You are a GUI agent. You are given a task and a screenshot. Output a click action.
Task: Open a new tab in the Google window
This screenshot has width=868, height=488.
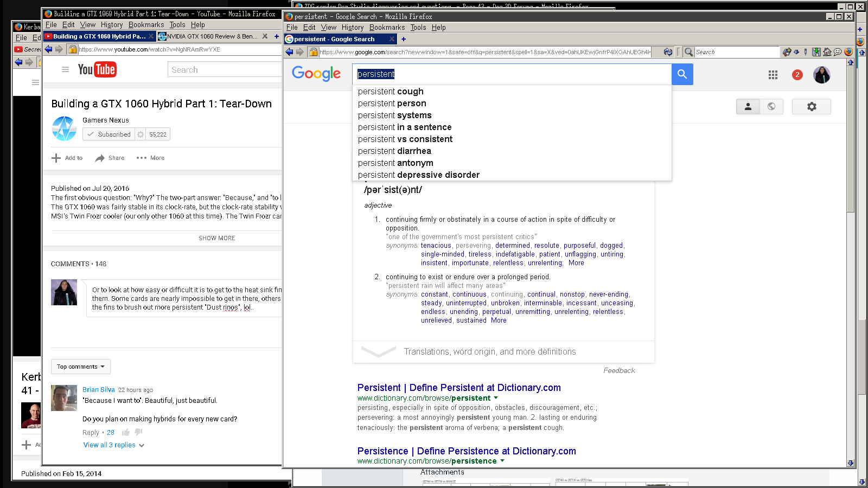click(x=404, y=39)
